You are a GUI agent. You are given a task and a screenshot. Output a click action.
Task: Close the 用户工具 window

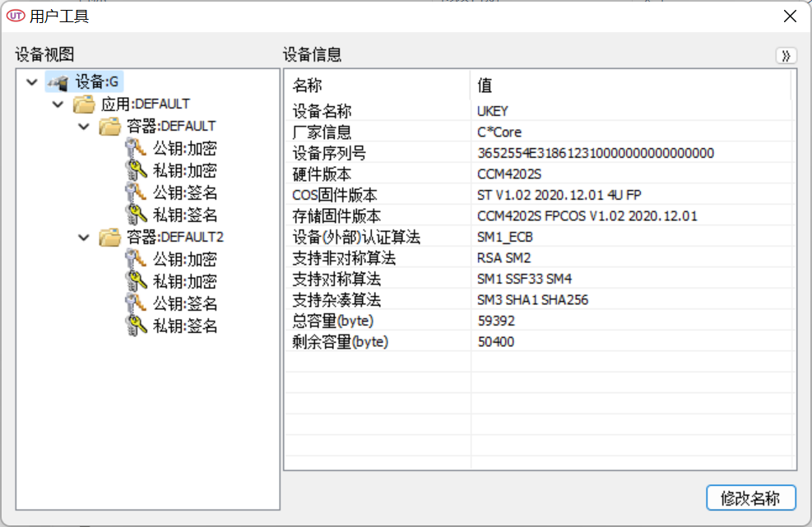tap(790, 16)
